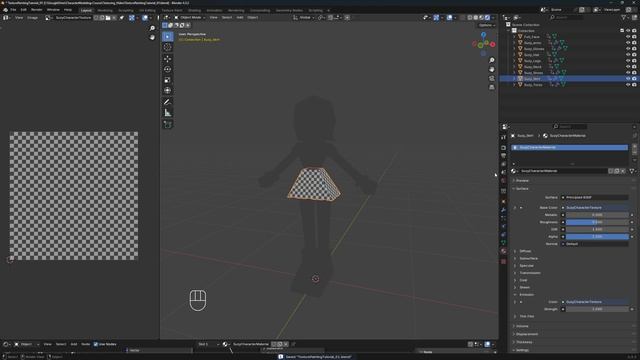Image resolution: width=640 pixels, height=360 pixels.
Task: Expand the Specular section
Action: click(526, 266)
